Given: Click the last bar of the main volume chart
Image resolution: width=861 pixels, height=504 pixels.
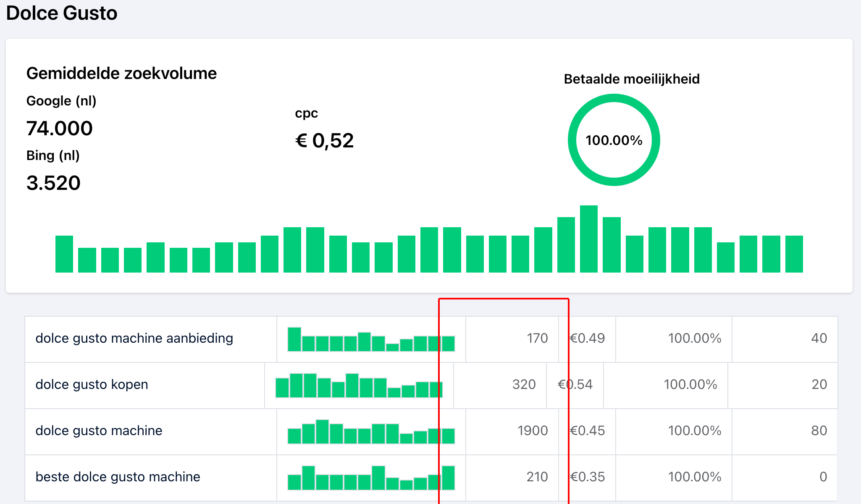Looking at the screenshot, I should pyautogui.click(x=794, y=254).
